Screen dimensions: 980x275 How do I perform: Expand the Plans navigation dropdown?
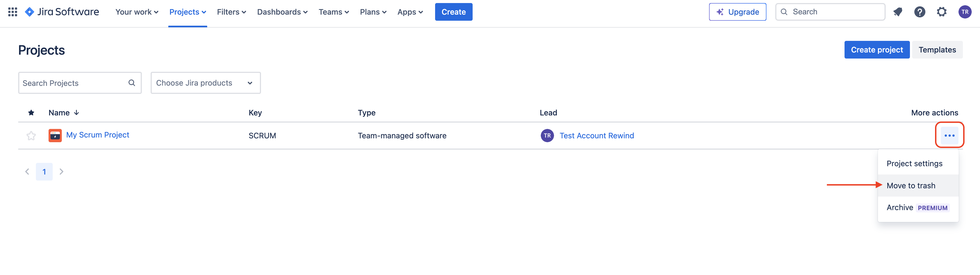[x=373, y=12]
